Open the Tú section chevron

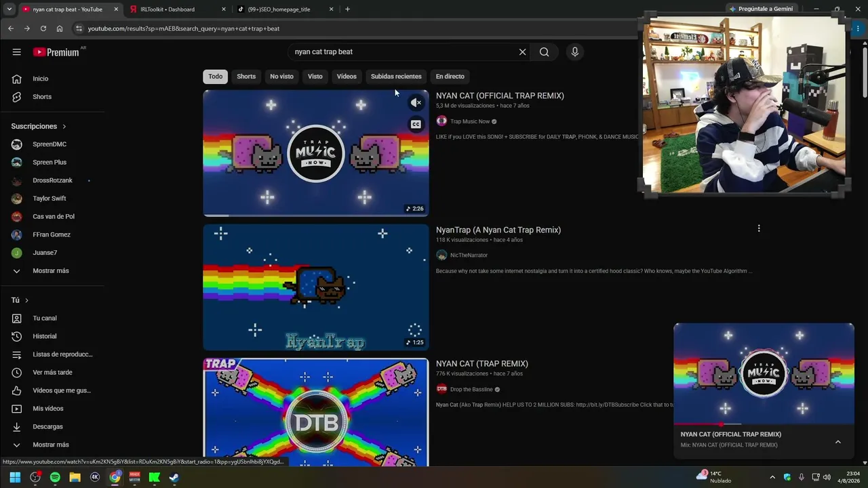[26, 300]
